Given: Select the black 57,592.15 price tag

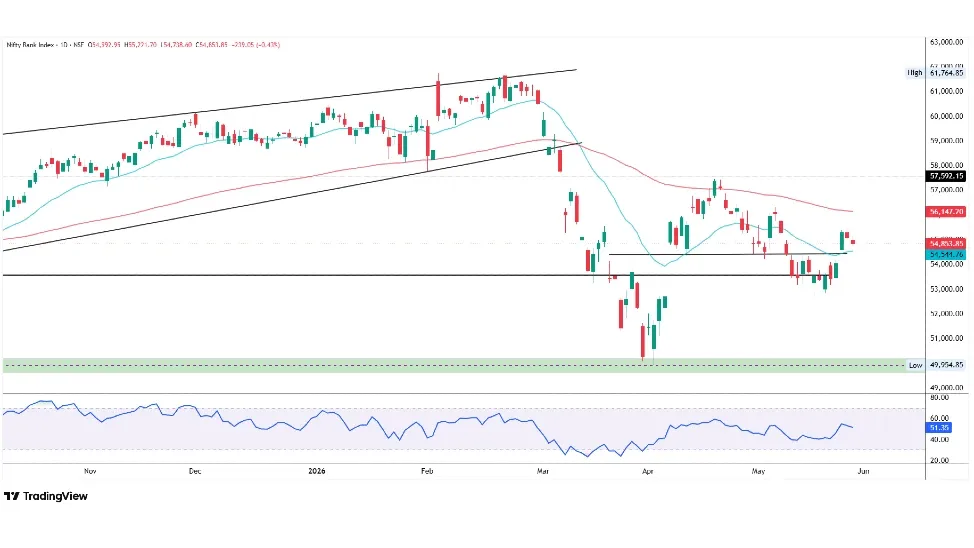Looking at the screenshot, I should click(x=947, y=176).
